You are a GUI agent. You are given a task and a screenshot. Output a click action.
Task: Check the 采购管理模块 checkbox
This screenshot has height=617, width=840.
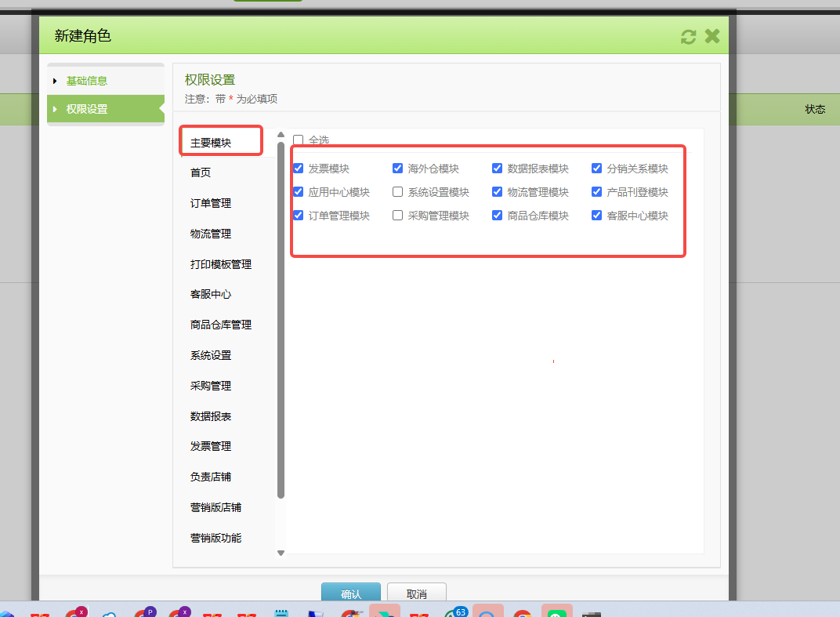[x=398, y=215]
